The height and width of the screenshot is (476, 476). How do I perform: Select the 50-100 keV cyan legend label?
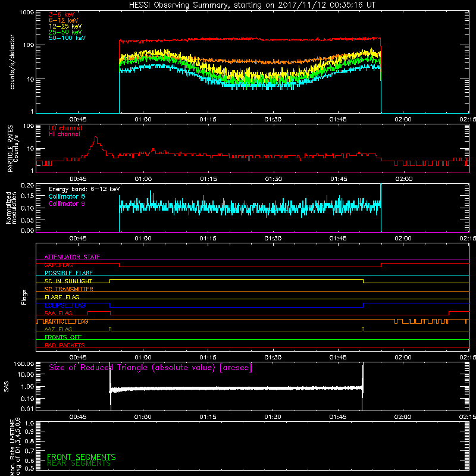tap(67, 38)
